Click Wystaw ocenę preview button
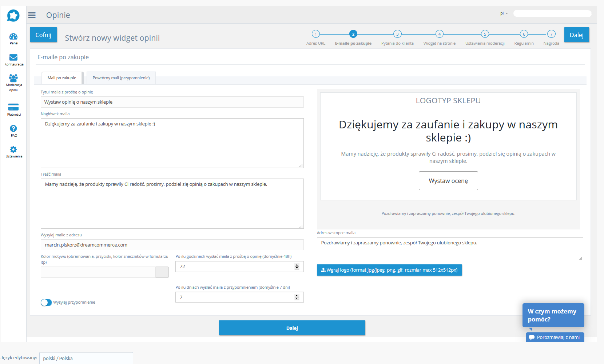604x364 pixels. [448, 181]
